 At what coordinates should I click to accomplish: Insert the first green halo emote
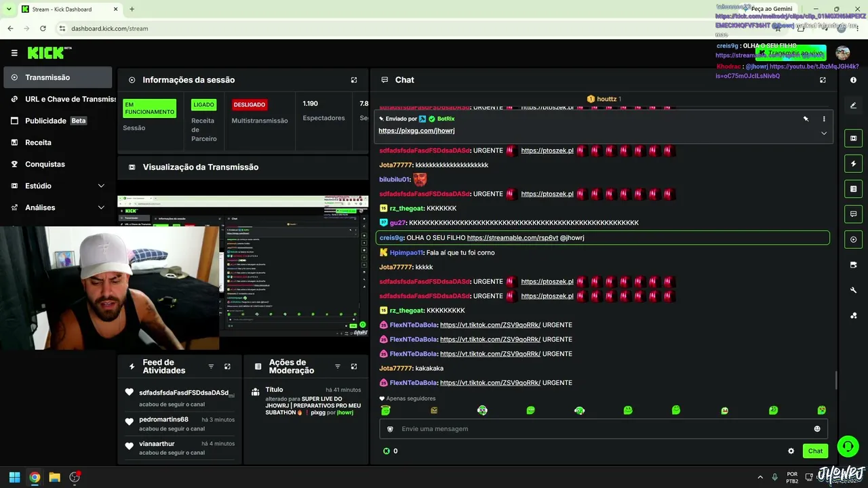click(386, 410)
